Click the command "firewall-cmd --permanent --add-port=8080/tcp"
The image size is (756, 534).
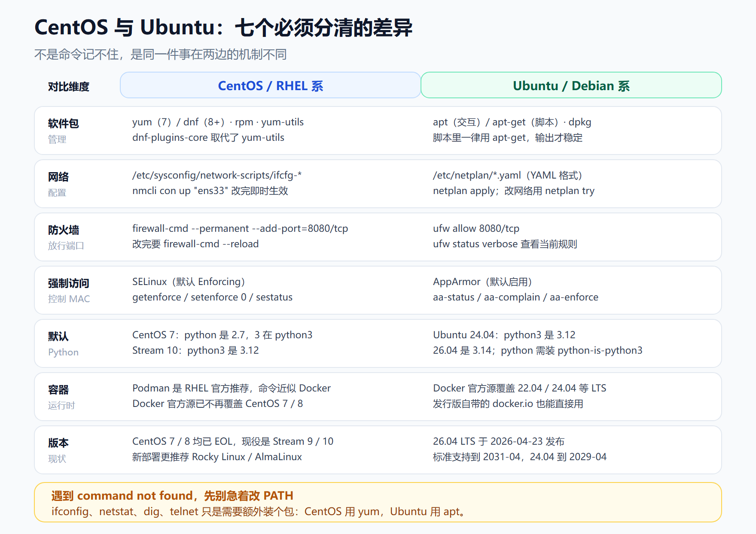click(x=240, y=229)
